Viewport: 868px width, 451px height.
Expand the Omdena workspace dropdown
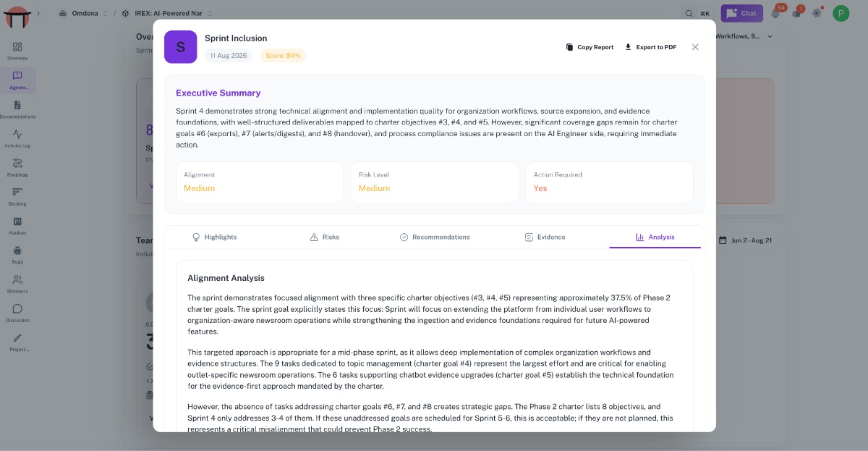(x=83, y=13)
